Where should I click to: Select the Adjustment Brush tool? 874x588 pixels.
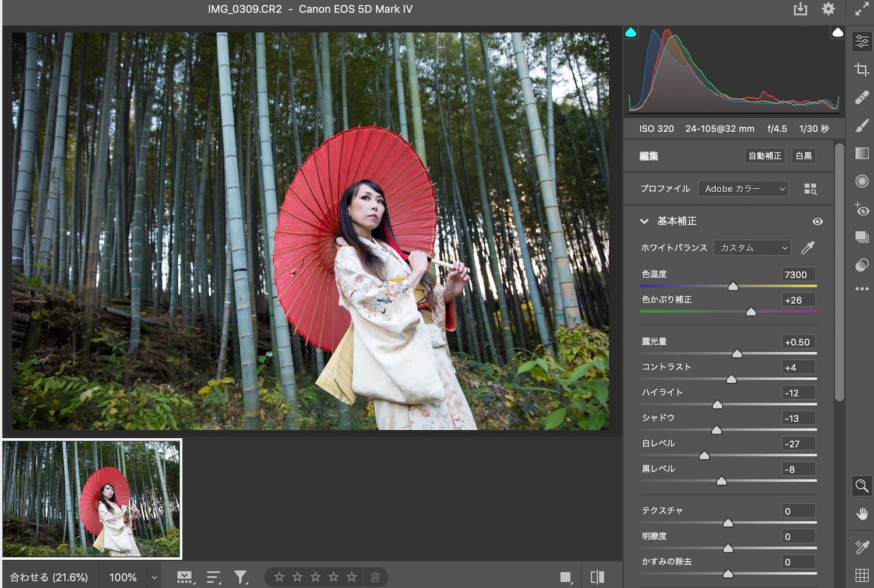861,125
